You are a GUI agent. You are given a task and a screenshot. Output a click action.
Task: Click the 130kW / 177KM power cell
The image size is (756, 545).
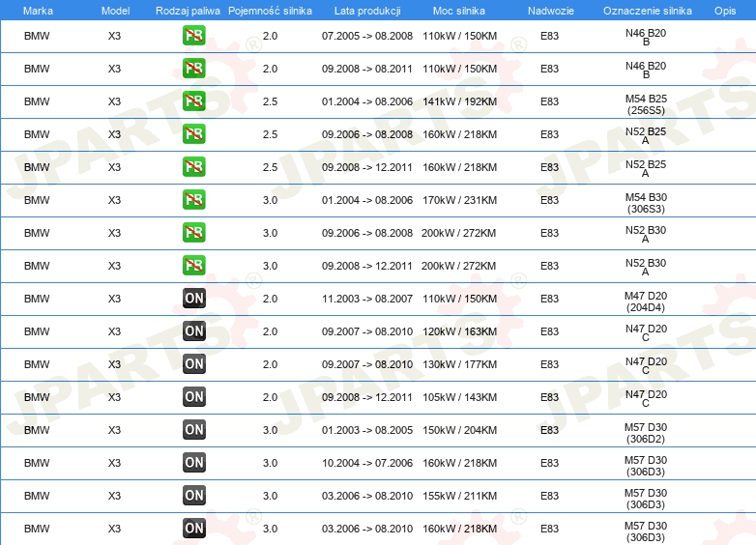459,363
